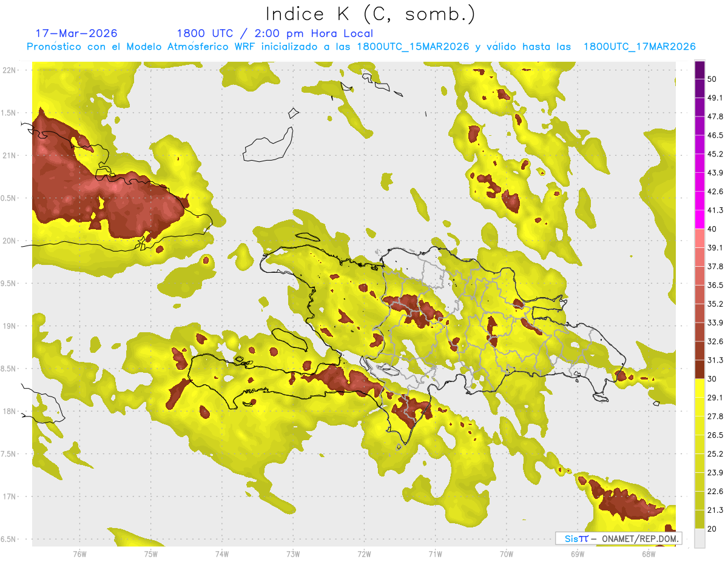728x562 pixels.
Task: Pick the bright yellow colorbar segment between 29.1 and 30
Action: click(699, 387)
